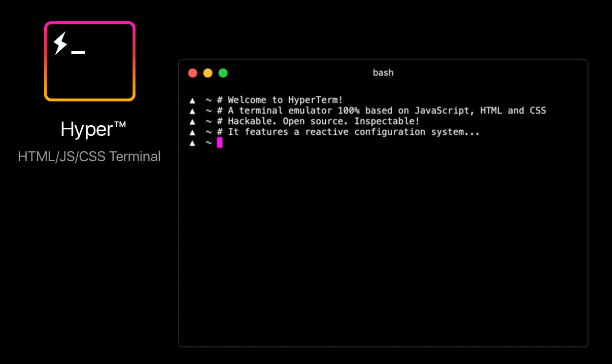Screen dimensions: 612x364
Task: Click the red close window button
Action: 192,73
